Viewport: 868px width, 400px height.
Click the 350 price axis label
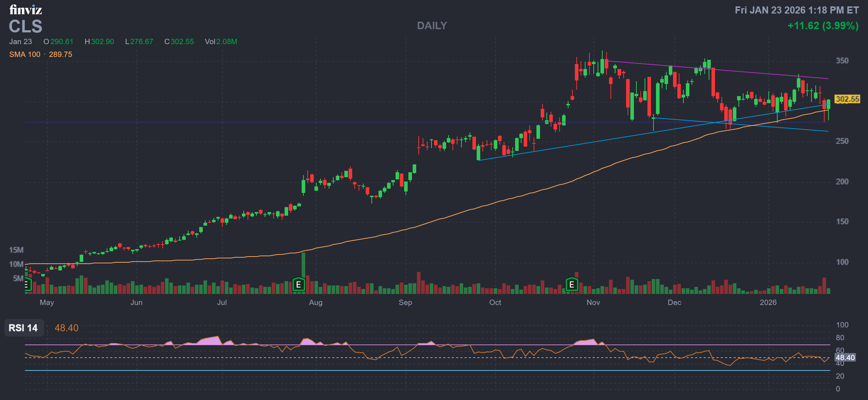point(842,61)
